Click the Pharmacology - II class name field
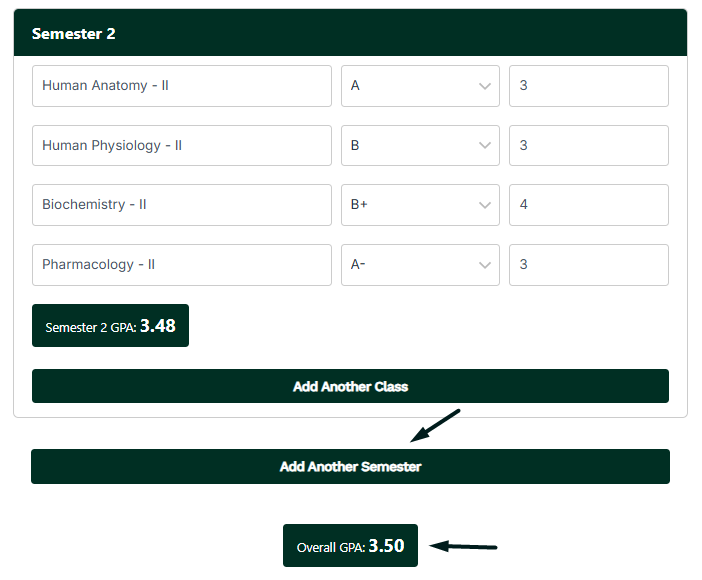This screenshot has height=580, width=702. (x=181, y=265)
